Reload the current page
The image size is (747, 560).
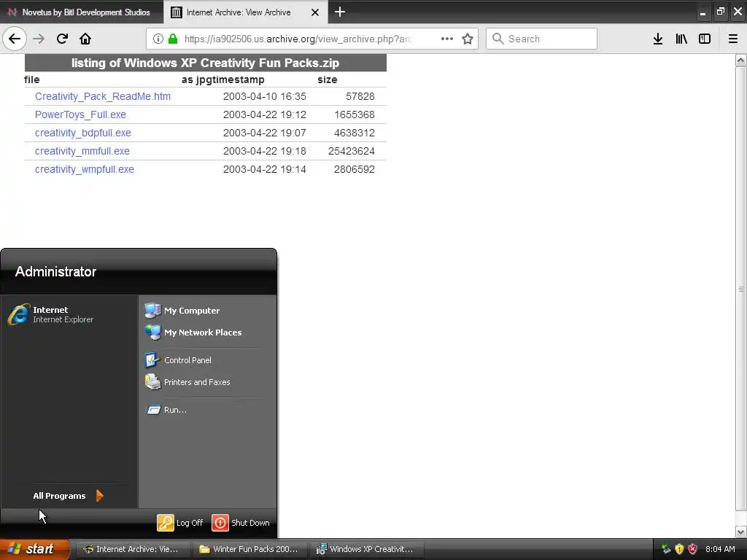pyautogui.click(x=62, y=39)
